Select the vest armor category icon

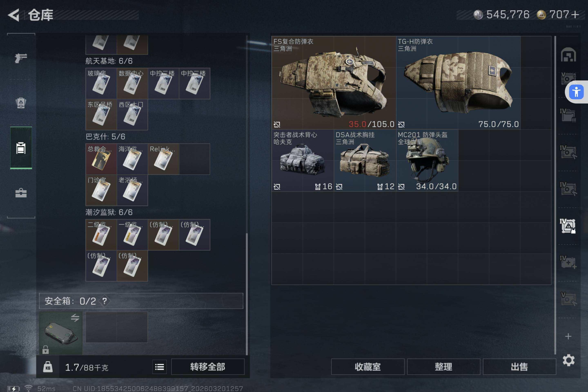click(x=21, y=103)
